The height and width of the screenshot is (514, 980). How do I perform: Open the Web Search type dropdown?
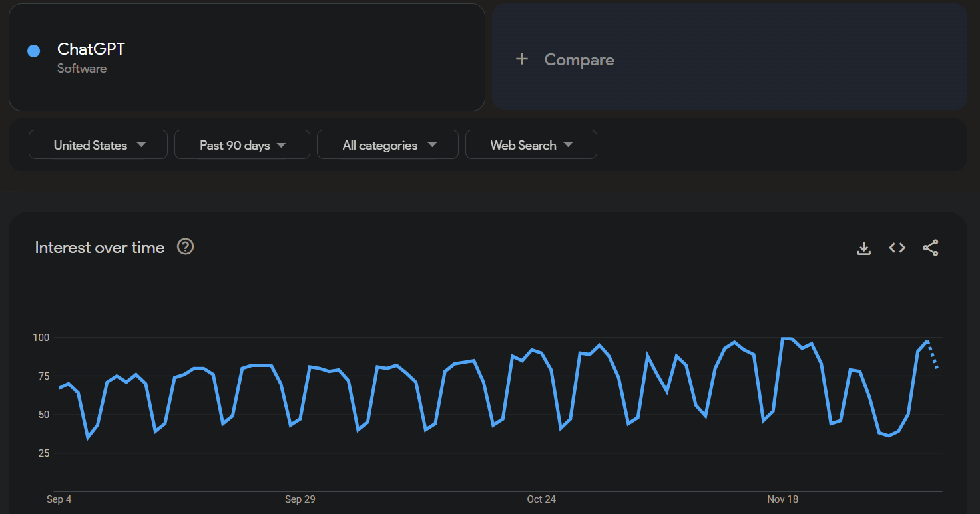(x=531, y=144)
